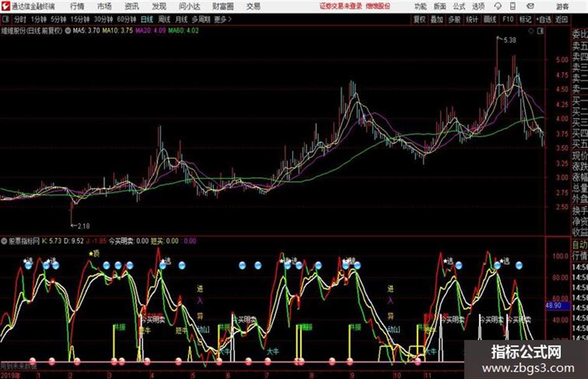
Task: Switch to the 分时 period tab
Action: click(20, 19)
